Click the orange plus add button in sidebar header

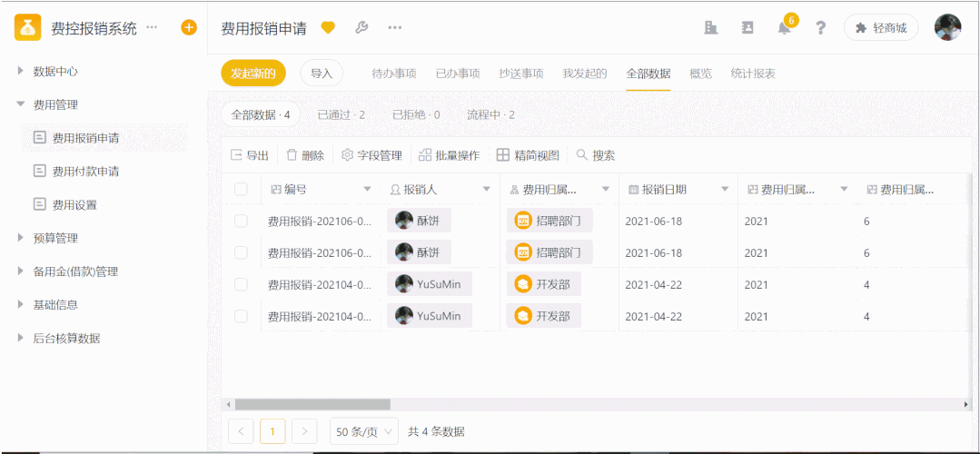click(189, 27)
